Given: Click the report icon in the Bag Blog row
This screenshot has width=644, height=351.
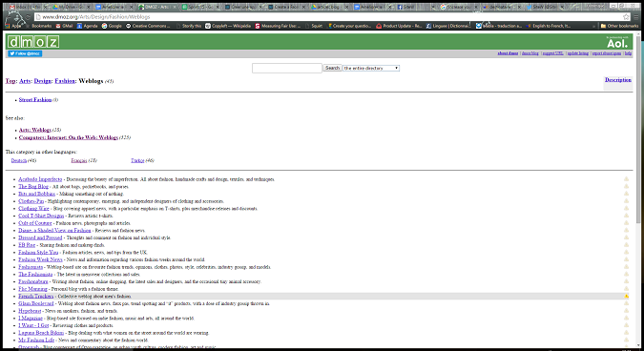Looking at the screenshot, I should (x=626, y=186).
